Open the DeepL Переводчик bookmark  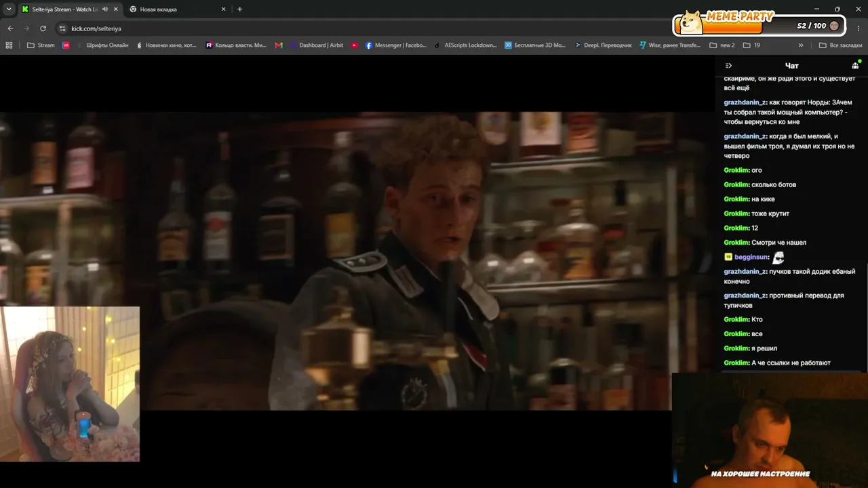point(603,45)
